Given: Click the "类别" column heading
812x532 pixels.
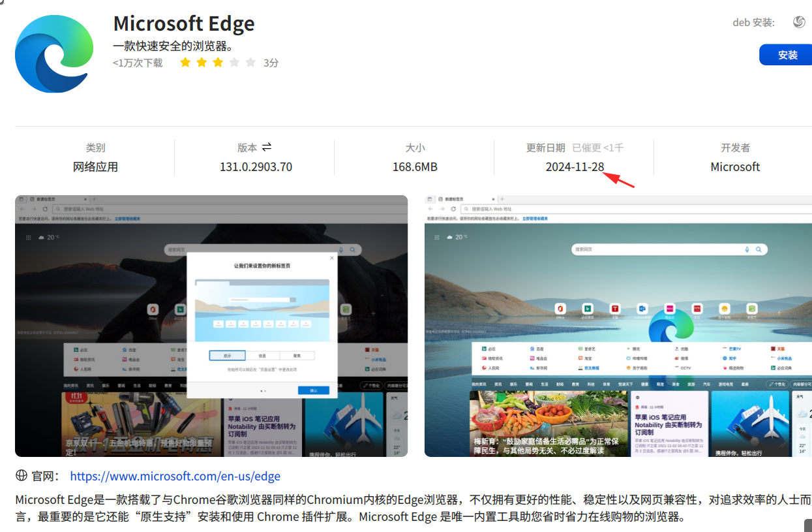Looking at the screenshot, I should (95, 148).
